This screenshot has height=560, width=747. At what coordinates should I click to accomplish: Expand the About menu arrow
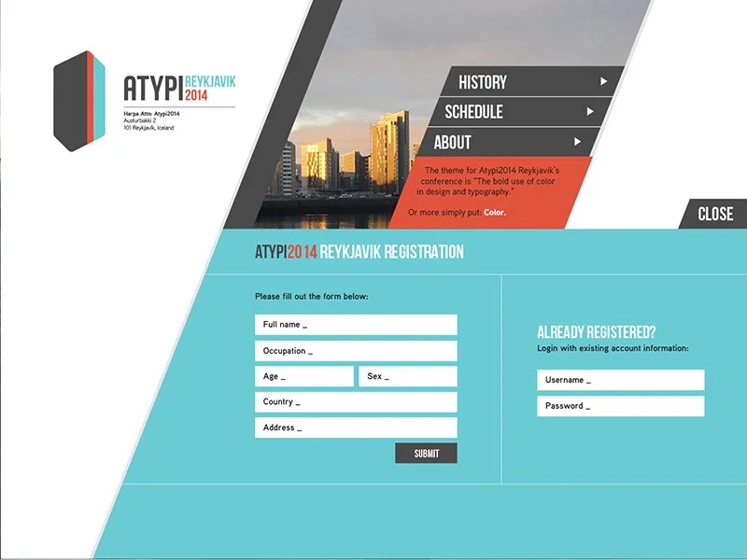(x=577, y=142)
